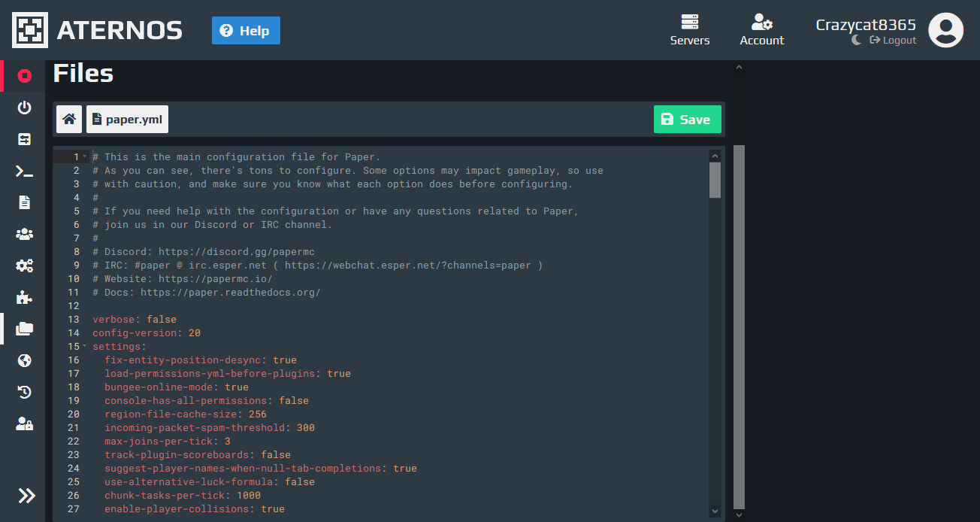Screen dimensions: 980x522
Task: Go to files home directory icon
Action: click(x=69, y=119)
